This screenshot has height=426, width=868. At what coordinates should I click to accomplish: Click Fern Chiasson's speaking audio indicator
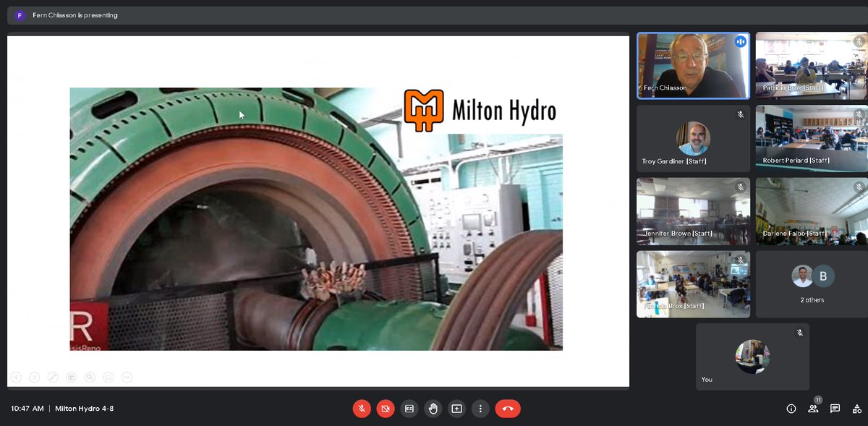point(740,42)
